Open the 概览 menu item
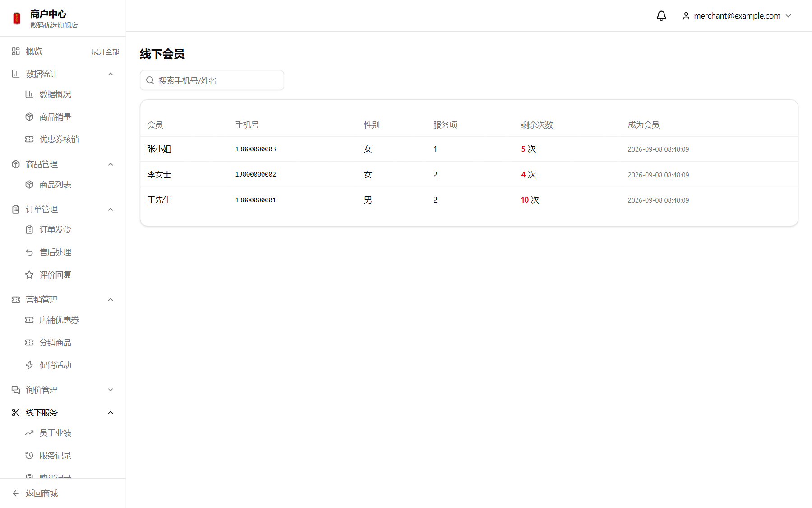The height and width of the screenshot is (508, 812). [x=34, y=51]
